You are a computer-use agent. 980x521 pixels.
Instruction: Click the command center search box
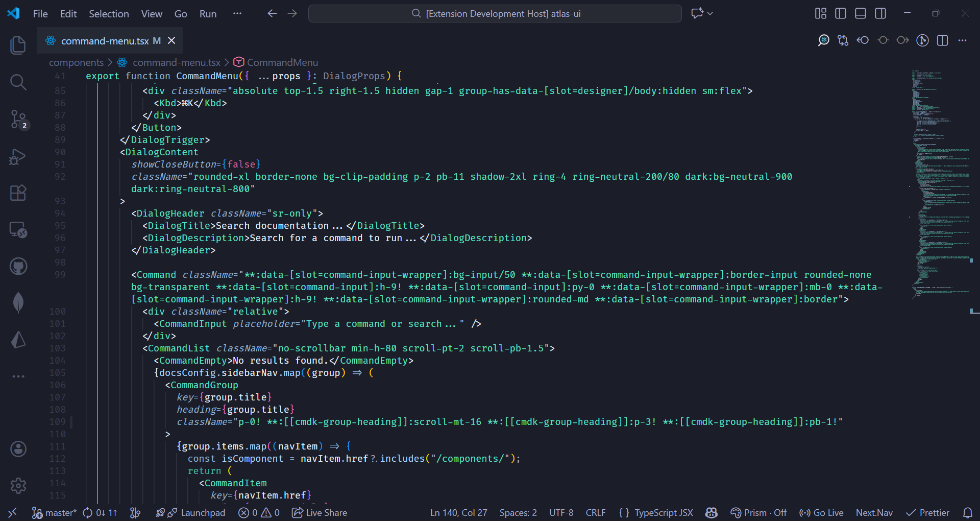click(495, 13)
